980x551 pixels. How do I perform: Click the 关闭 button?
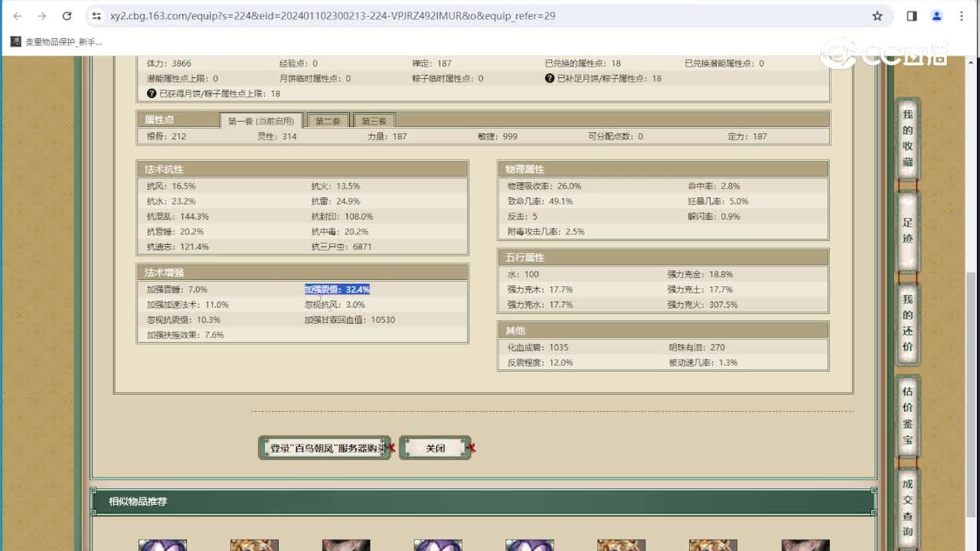click(435, 448)
